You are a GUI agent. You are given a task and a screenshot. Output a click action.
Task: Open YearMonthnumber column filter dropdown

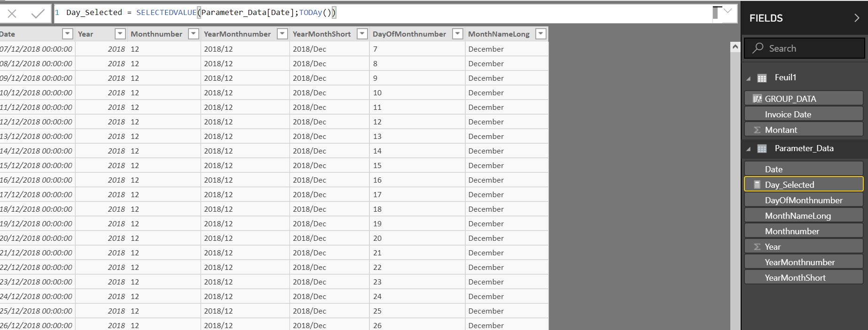click(282, 34)
